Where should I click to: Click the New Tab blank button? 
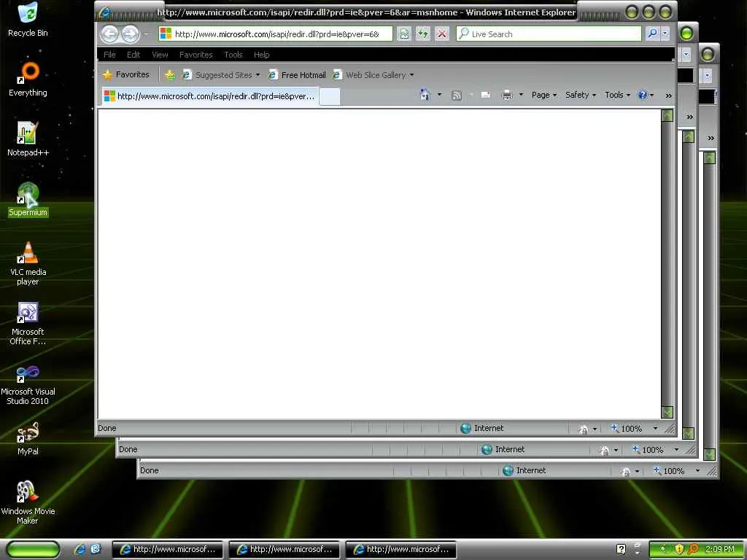click(330, 96)
